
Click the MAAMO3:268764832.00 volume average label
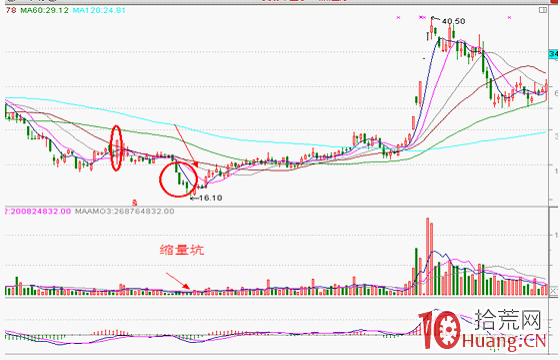click(x=124, y=211)
